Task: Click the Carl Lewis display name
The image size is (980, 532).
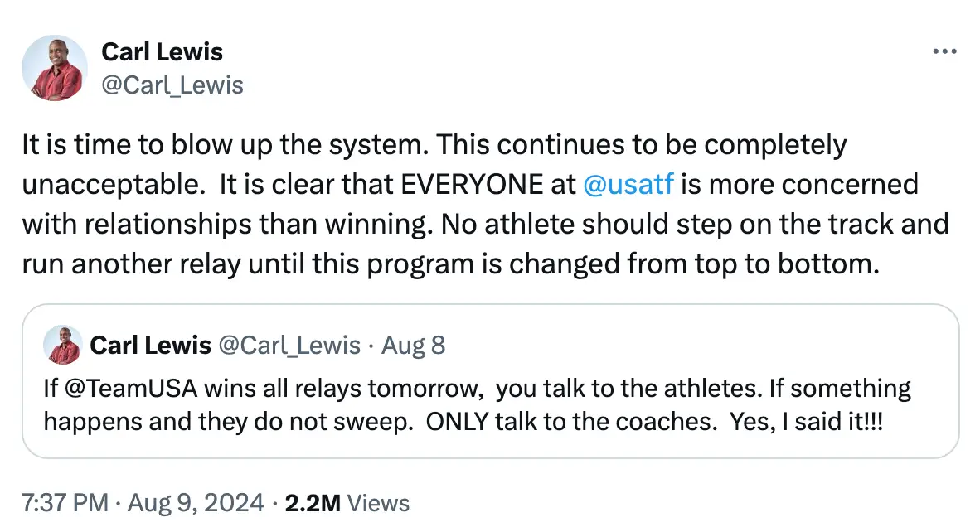Action: click(163, 51)
